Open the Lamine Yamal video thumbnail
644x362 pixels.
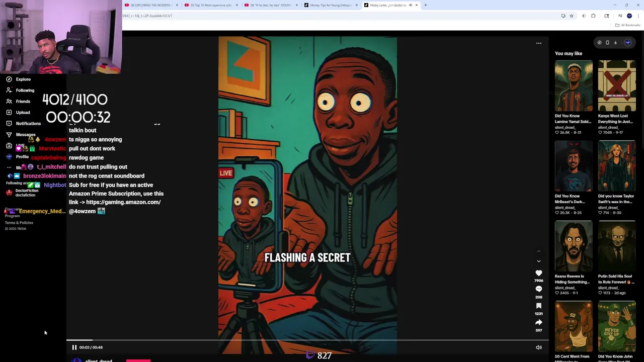[x=574, y=86]
